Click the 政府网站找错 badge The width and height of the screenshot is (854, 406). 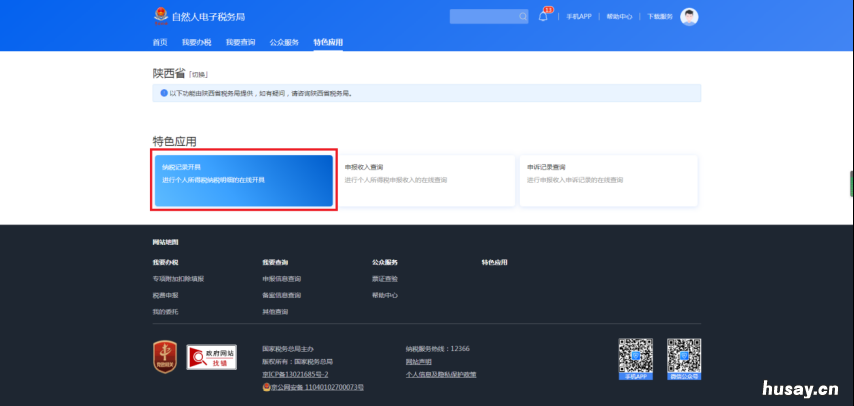(x=211, y=357)
